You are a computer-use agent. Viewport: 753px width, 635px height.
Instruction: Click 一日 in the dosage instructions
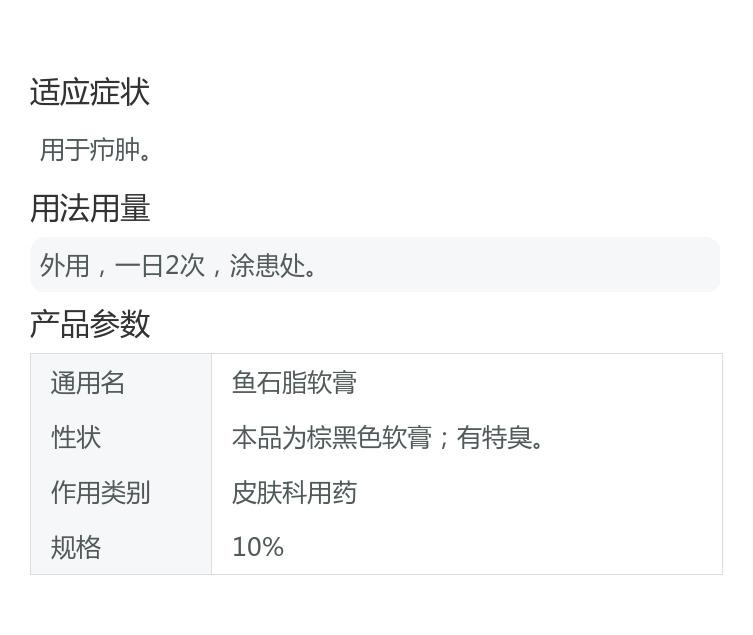tap(139, 265)
